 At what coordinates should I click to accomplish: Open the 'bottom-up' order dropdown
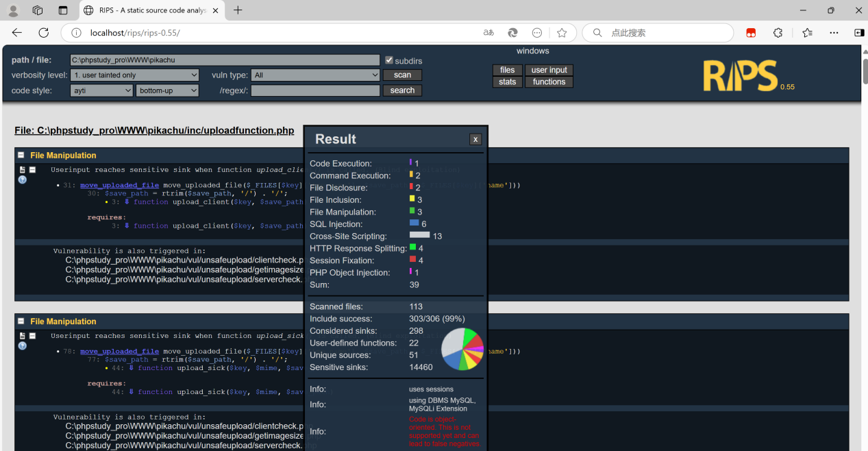coord(167,90)
